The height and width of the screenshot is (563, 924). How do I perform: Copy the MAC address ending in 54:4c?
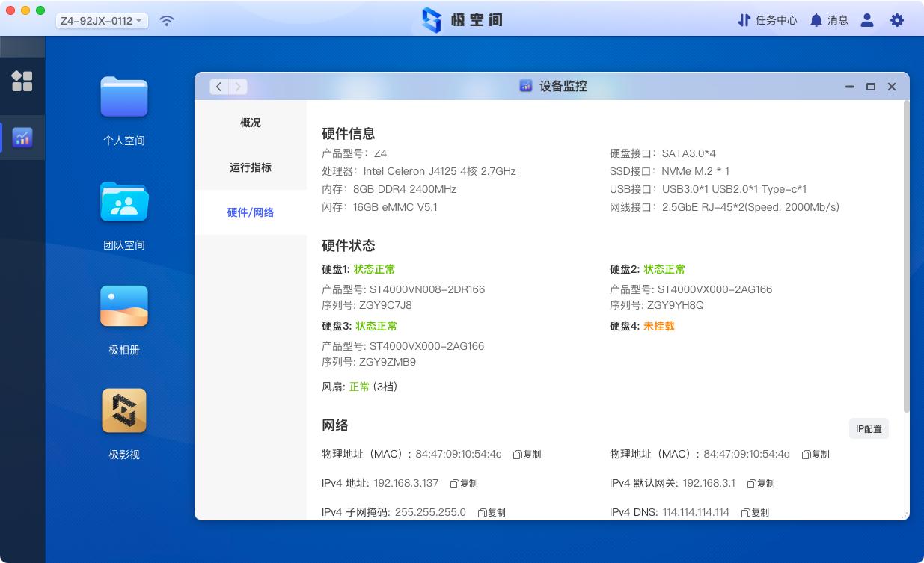click(x=527, y=455)
